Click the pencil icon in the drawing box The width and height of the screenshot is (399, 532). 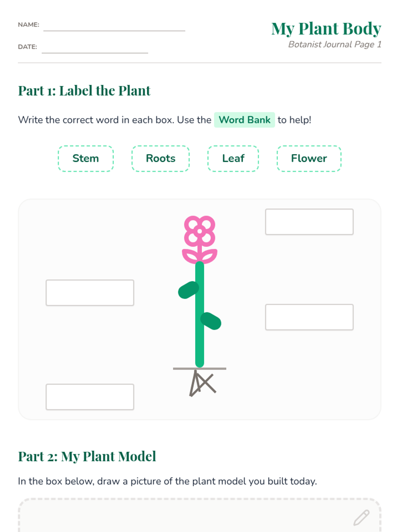point(361,517)
